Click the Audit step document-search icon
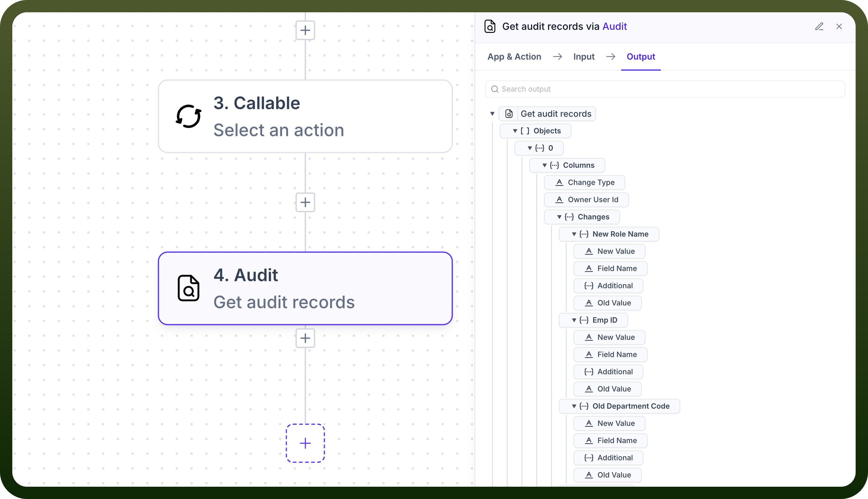868x499 pixels. pos(188,288)
